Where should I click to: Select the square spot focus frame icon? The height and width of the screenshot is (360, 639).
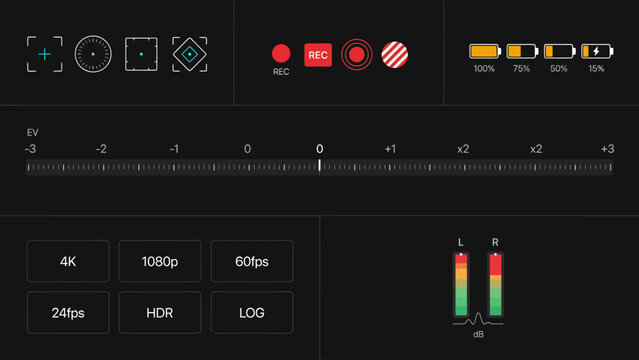click(x=141, y=54)
